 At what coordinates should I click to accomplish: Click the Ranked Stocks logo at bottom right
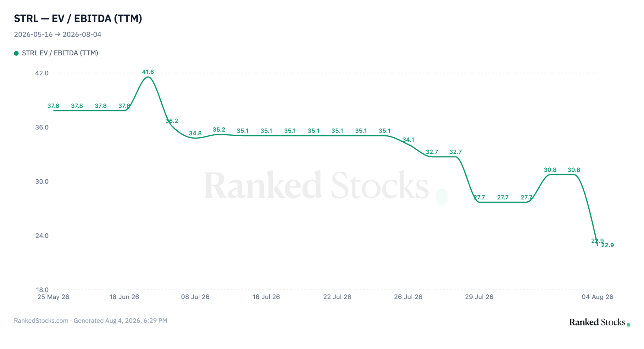tap(600, 322)
